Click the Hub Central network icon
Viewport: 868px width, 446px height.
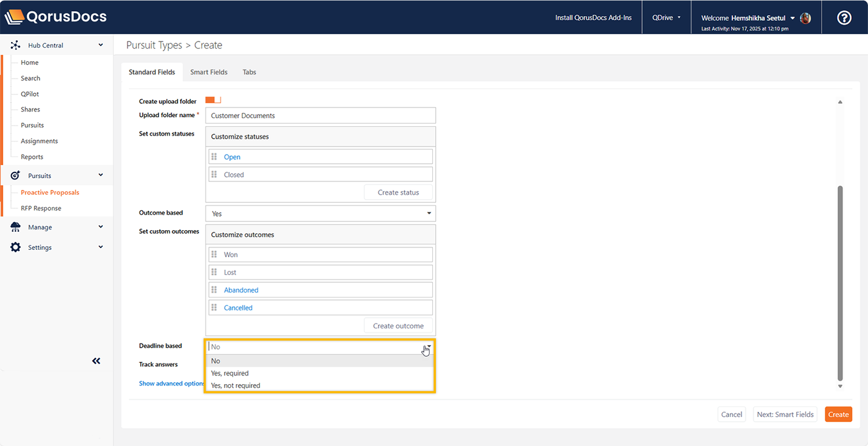(15, 45)
